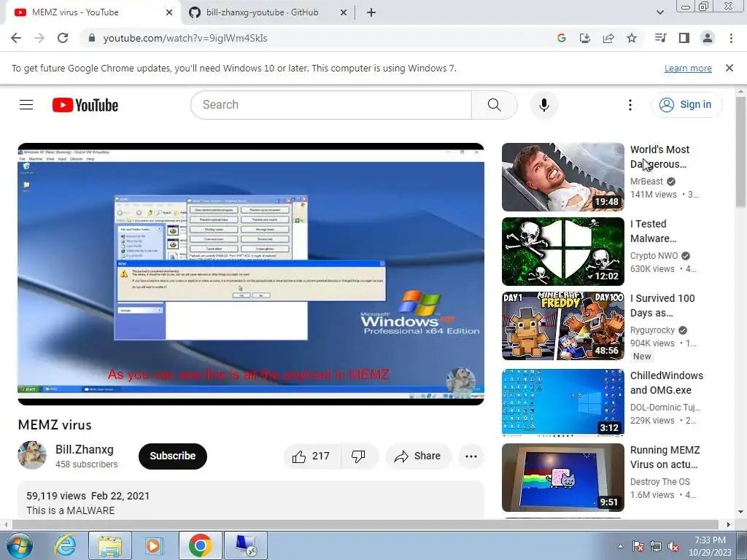747x560 pixels.
Task: Open the Running MEMZ Virus thumbnail
Action: (563, 477)
